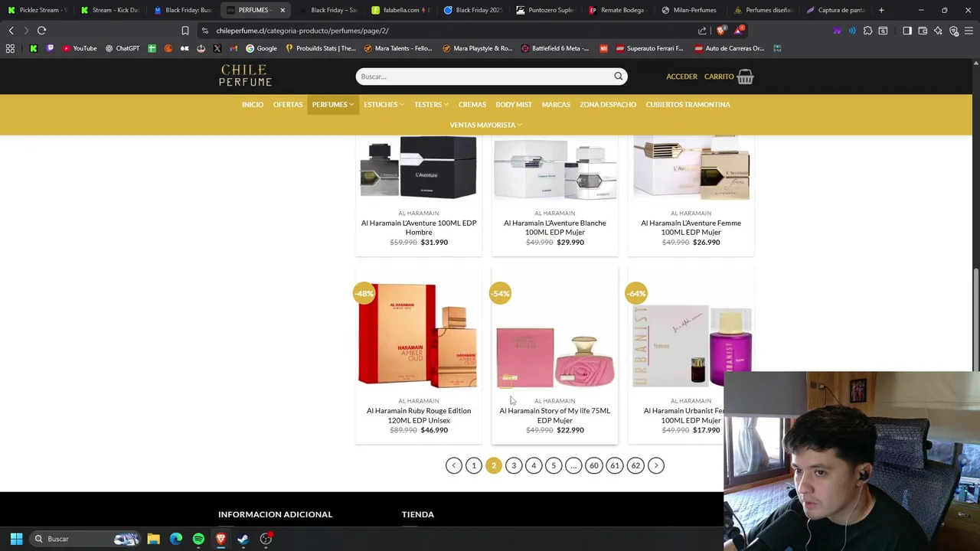Image resolution: width=980 pixels, height=551 pixels.
Task: Open the CUBIERTOS TRAMONTINA menu item
Action: [688, 104]
